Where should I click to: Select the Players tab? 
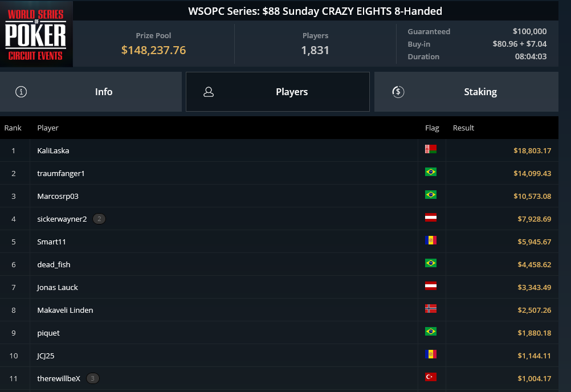click(278, 92)
